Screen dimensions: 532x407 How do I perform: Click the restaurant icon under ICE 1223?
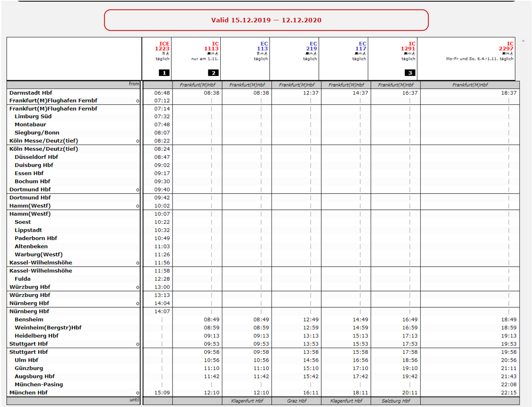[164, 54]
